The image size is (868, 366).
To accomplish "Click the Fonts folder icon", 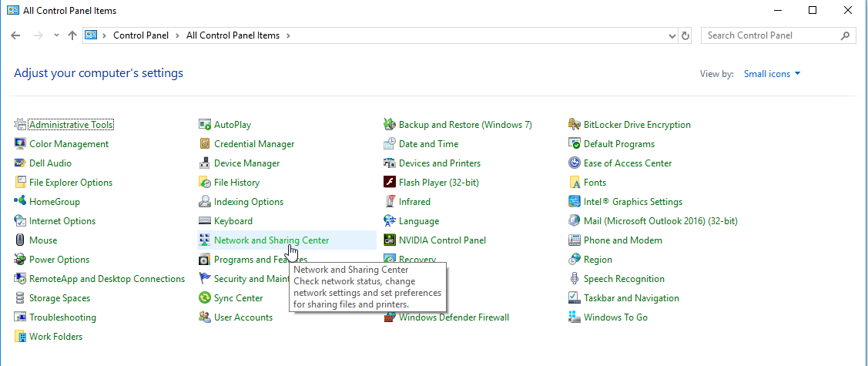I will click(x=575, y=182).
